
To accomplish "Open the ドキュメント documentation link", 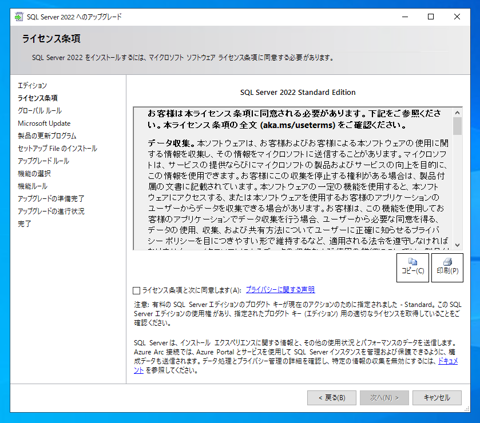I will [448, 361].
